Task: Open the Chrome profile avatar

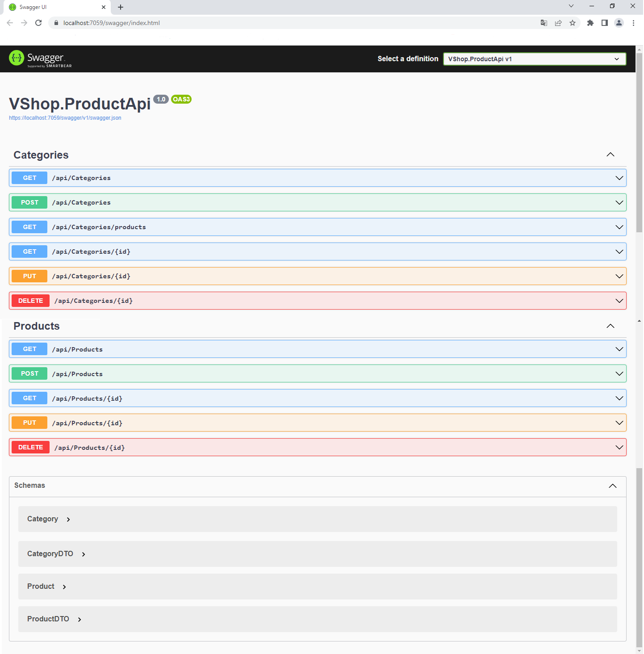Action: (619, 23)
